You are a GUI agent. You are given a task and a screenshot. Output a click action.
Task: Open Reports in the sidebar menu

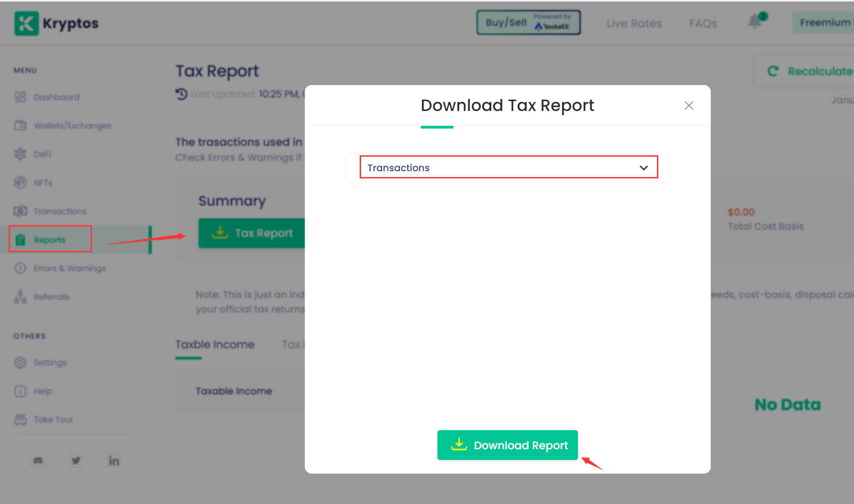point(50,240)
